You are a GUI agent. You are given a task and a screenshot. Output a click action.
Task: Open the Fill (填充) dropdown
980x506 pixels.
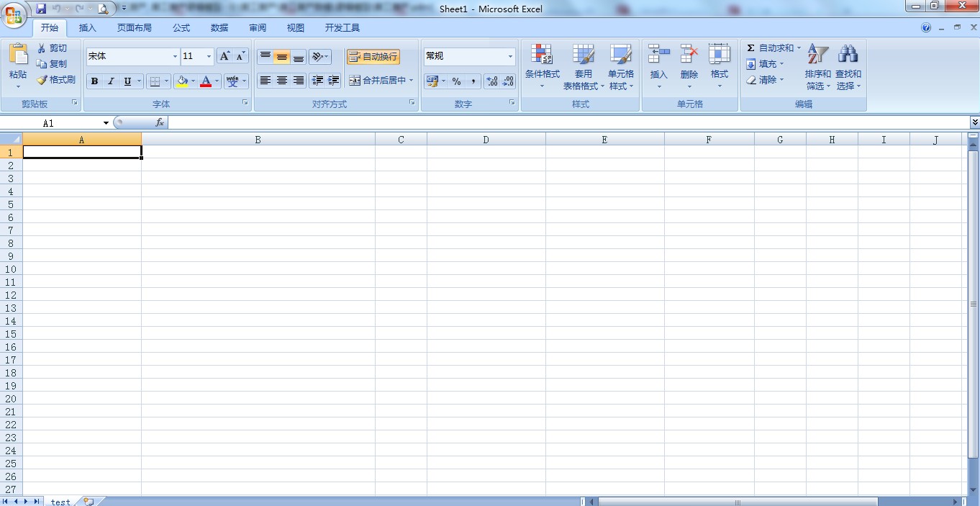pos(766,64)
